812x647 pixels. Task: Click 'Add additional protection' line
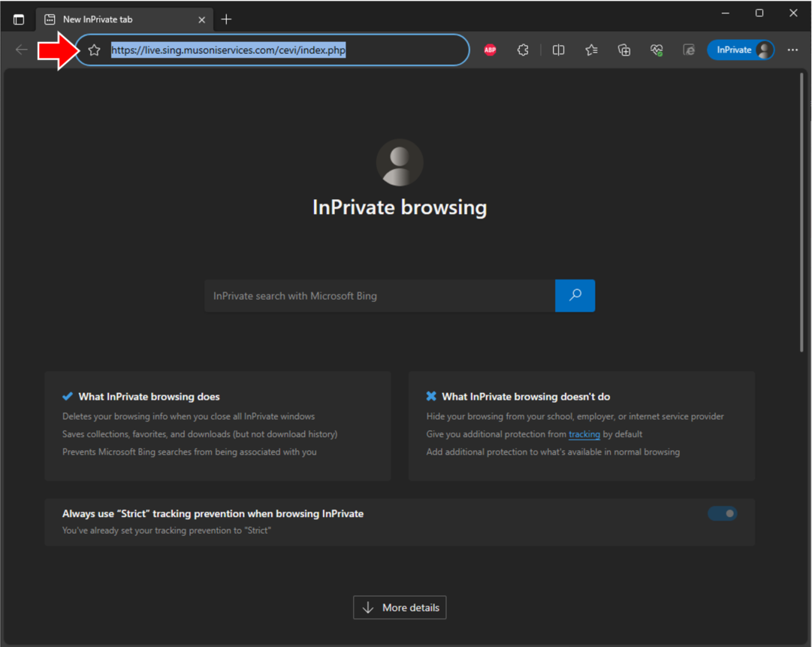click(x=553, y=452)
